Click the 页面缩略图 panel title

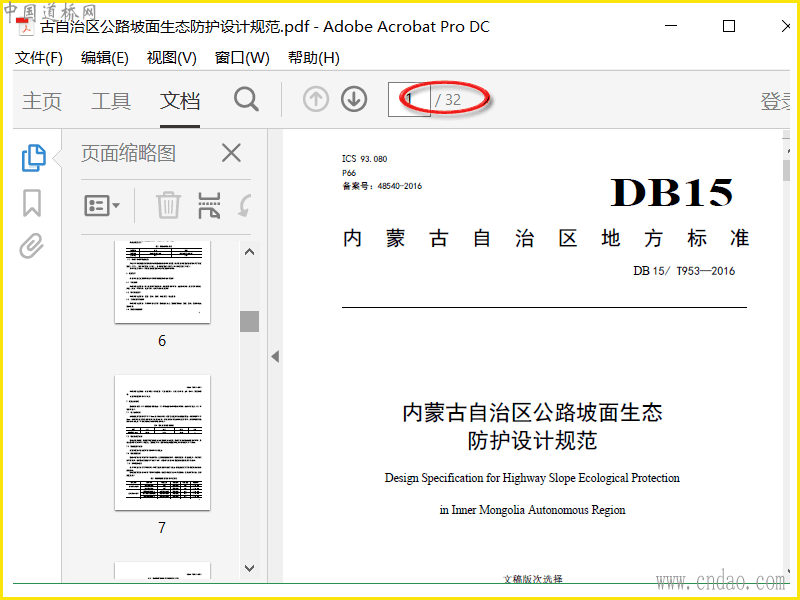(x=129, y=153)
